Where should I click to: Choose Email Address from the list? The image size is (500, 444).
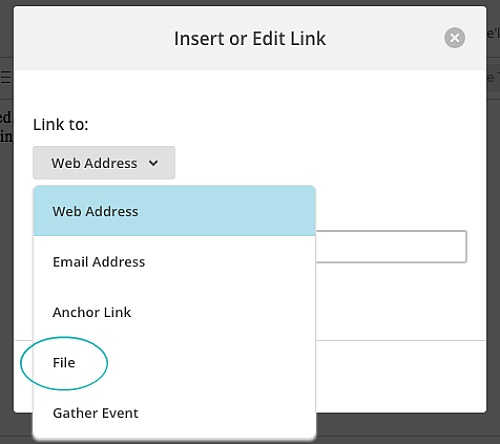click(x=174, y=262)
